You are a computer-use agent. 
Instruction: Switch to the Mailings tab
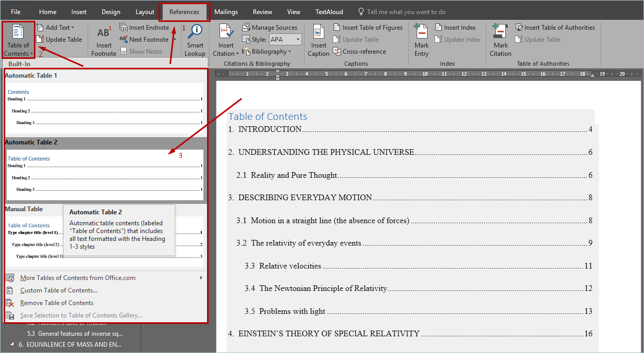coord(226,12)
